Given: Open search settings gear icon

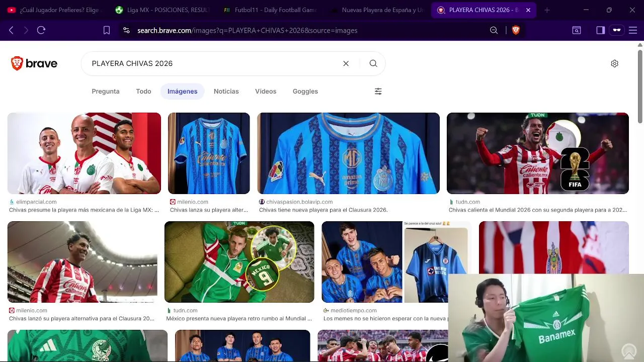Looking at the screenshot, I should click(x=614, y=63).
